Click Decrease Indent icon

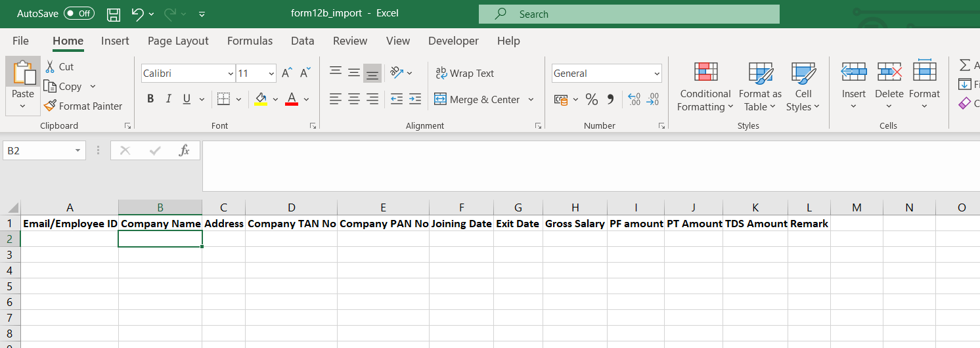pyautogui.click(x=397, y=99)
